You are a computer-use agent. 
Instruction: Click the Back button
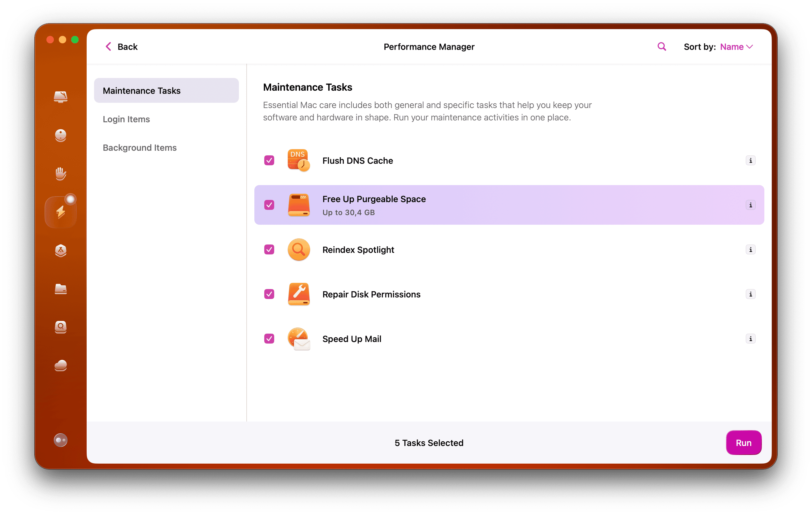121,46
